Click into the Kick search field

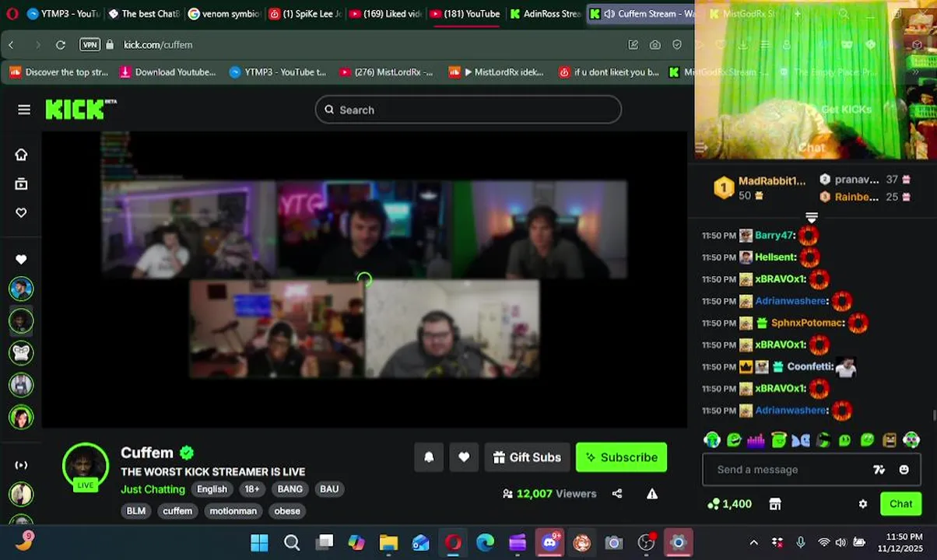tap(468, 110)
